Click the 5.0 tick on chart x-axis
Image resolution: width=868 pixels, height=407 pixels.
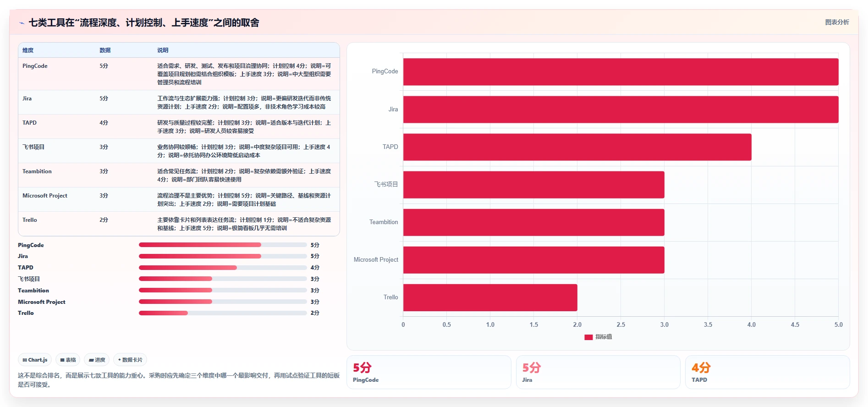click(838, 324)
